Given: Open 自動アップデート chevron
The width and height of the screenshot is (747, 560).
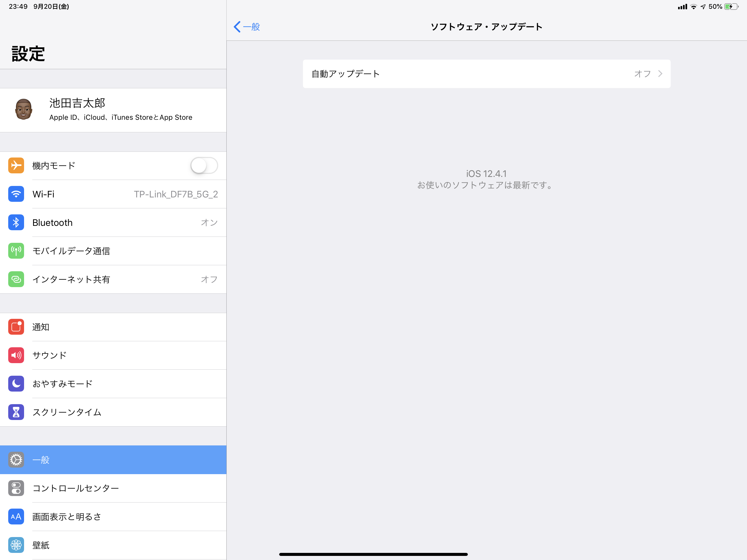Looking at the screenshot, I should [x=660, y=74].
